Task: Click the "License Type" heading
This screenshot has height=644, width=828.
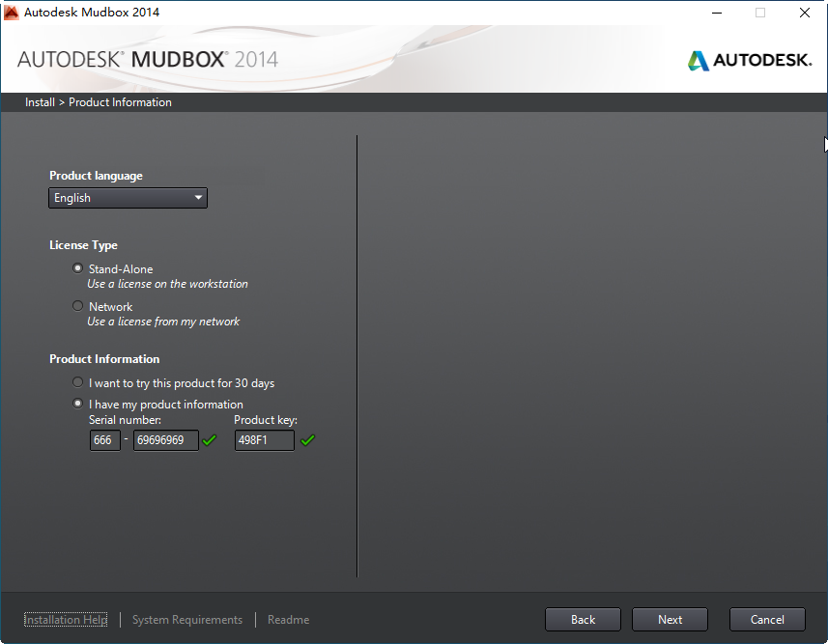Action: pos(83,245)
